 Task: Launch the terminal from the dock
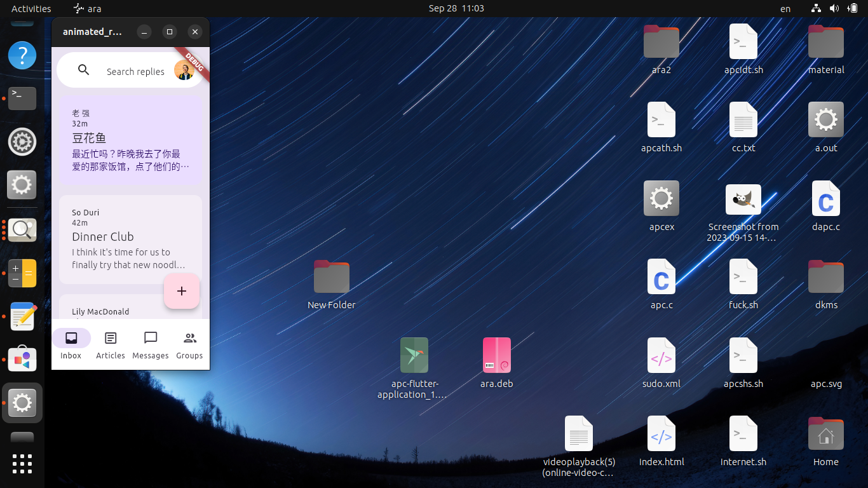tap(22, 98)
